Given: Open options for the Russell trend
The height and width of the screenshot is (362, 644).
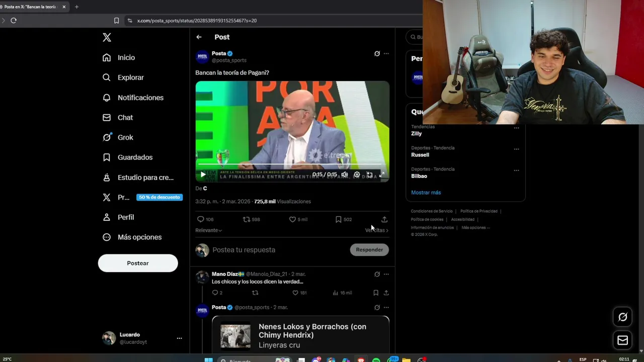Looking at the screenshot, I should coord(516,149).
